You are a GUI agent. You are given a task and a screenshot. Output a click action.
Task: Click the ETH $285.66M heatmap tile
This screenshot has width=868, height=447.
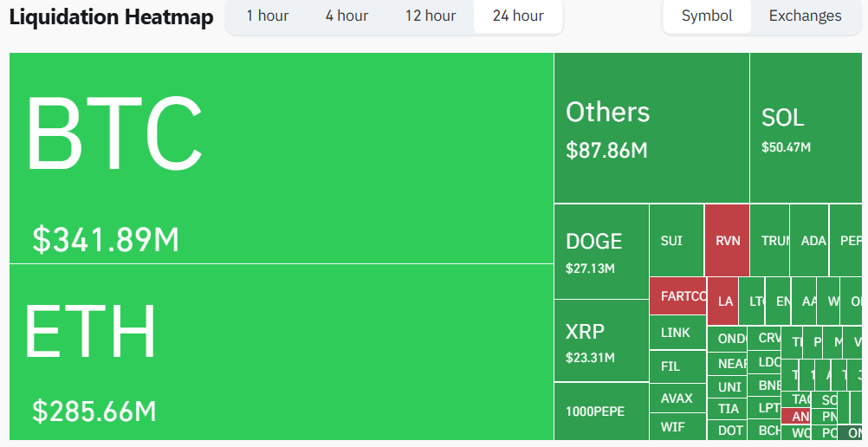coord(282,353)
